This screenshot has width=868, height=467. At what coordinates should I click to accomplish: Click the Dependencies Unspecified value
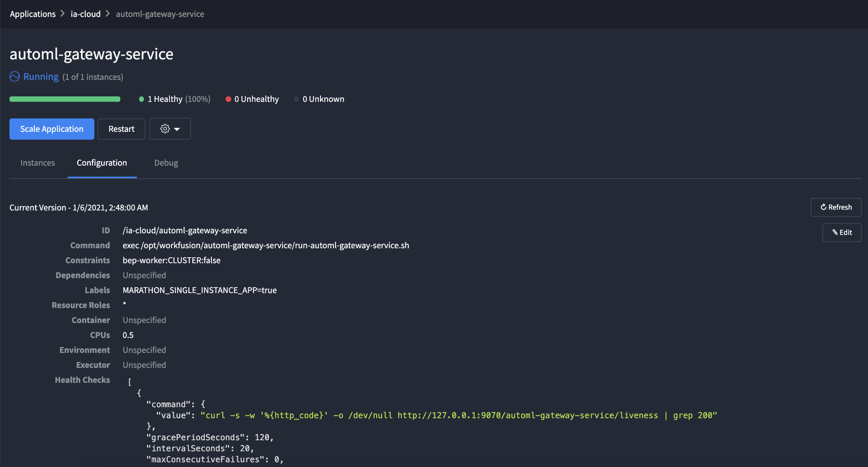(144, 275)
